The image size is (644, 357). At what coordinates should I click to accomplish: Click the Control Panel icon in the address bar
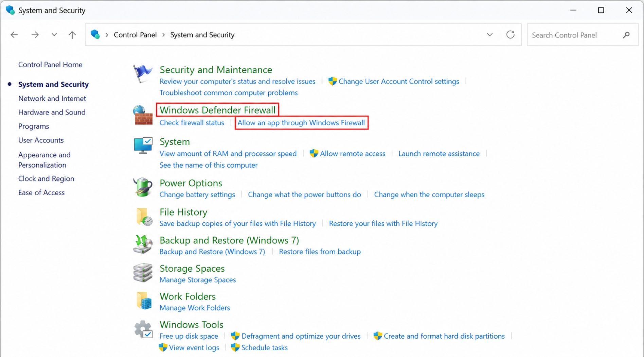[x=95, y=34]
